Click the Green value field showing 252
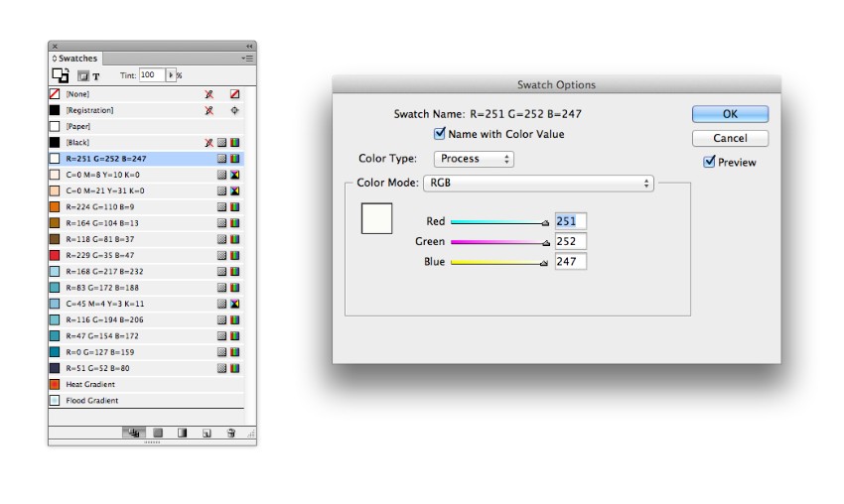 click(x=571, y=241)
